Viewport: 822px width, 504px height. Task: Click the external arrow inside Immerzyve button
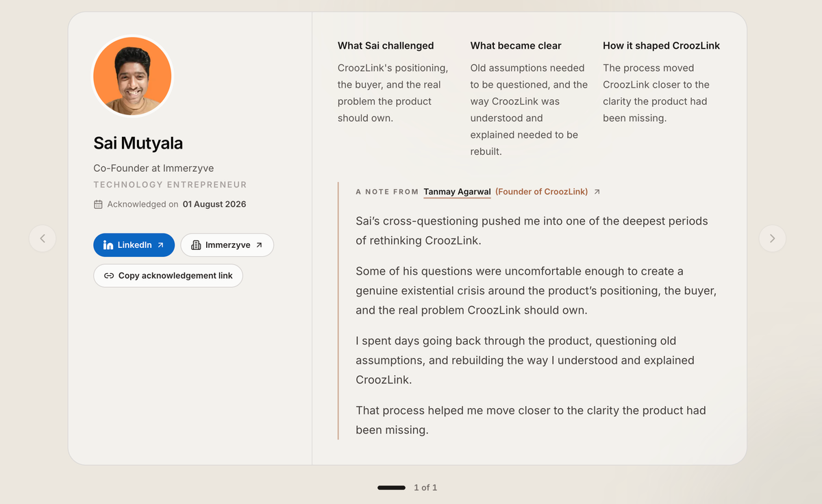[x=259, y=245]
